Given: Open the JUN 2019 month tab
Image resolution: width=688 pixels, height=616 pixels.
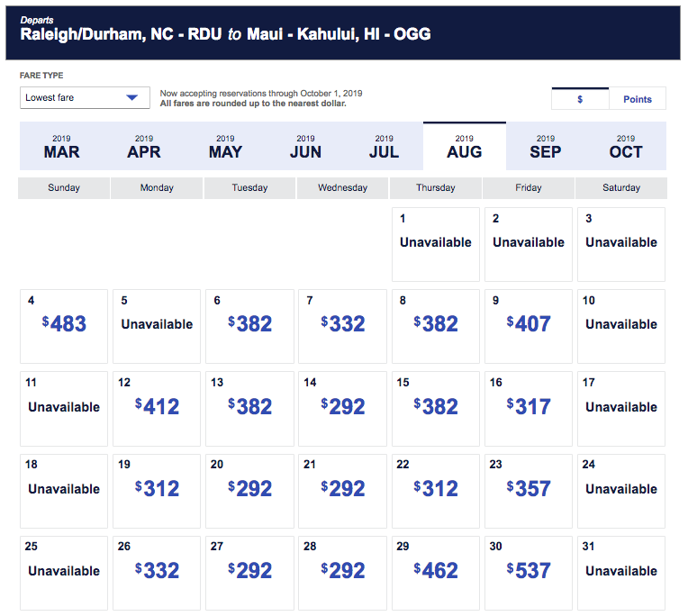Looking at the screenshot, I should click(x=305, y=146).
